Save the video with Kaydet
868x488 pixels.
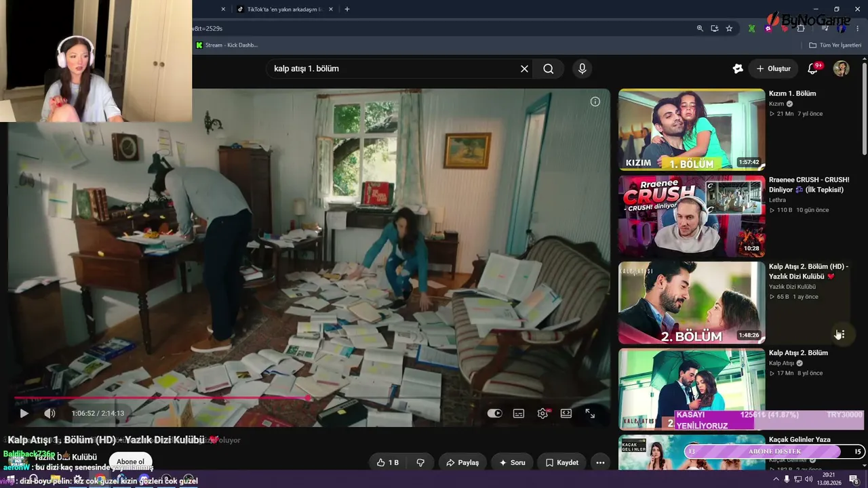click(x=562, y=462)
